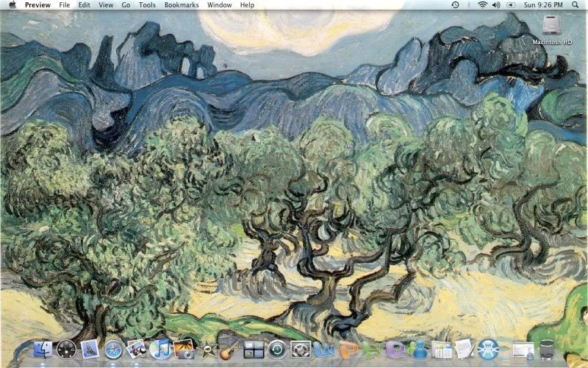Open Finder from the dock
588x368 pixels.
point(43,349)
